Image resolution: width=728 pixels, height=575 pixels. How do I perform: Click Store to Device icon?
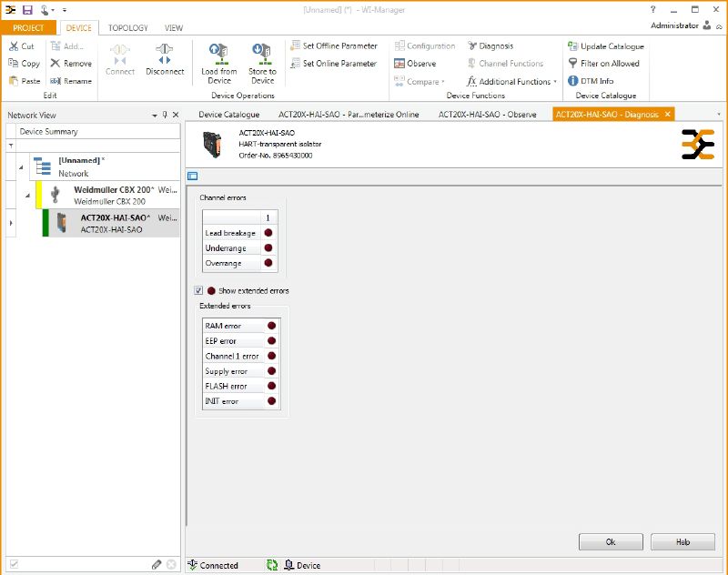coord(262,54)
